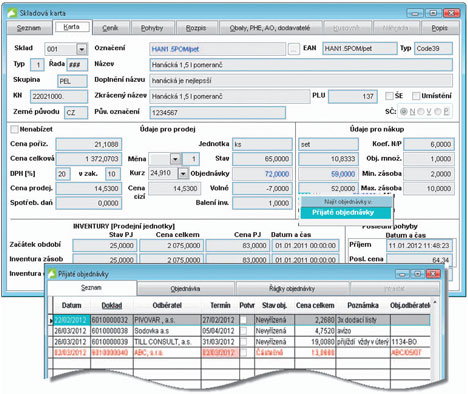Screen dimensions: 468x394
Task: Minimize the Přijaté objednávky window
Action: click(403, 274)
